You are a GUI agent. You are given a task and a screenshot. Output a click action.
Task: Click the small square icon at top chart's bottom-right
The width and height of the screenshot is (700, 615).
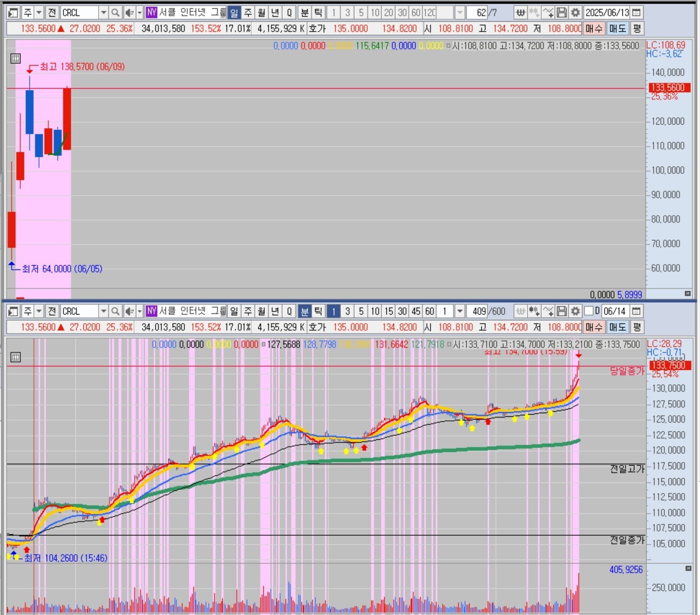point(688,293)
